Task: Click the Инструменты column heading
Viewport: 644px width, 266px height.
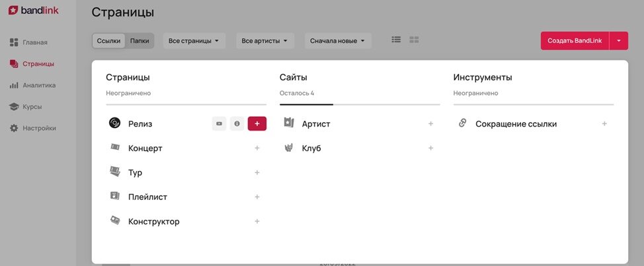Action: (483, 77)
